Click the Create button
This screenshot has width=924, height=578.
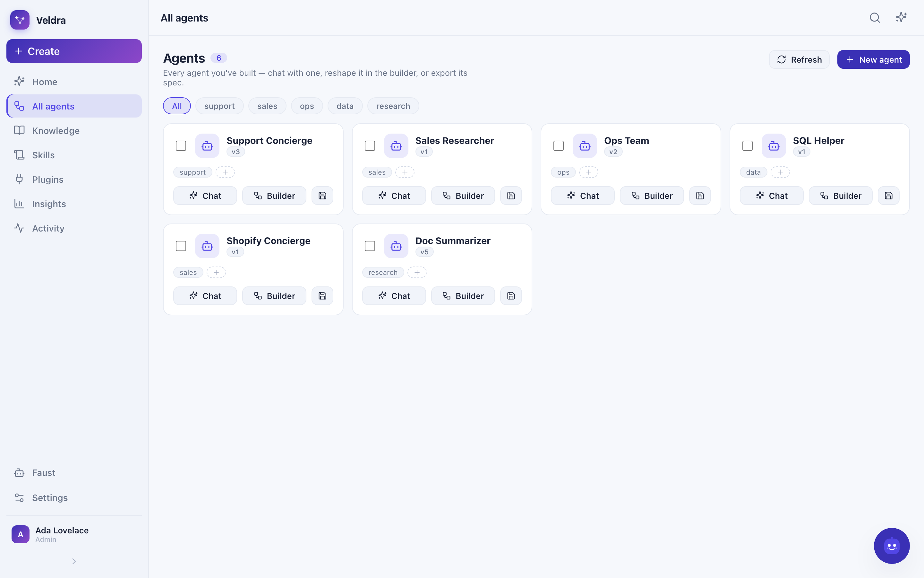pyautogui.click(x=74, y=51)
